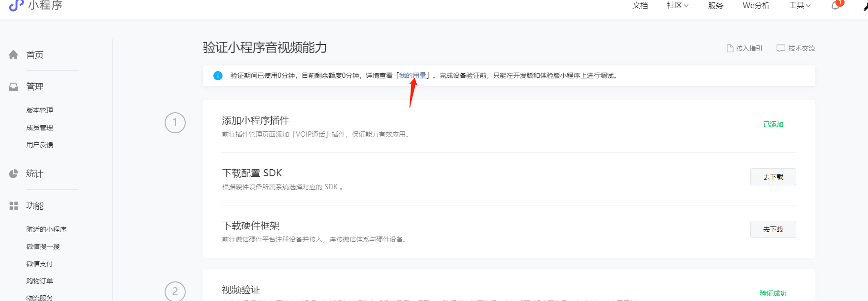Screen dimensions: 868x301
Task: Open 用户反馈 in sidebar
Action: coord(40,145)
